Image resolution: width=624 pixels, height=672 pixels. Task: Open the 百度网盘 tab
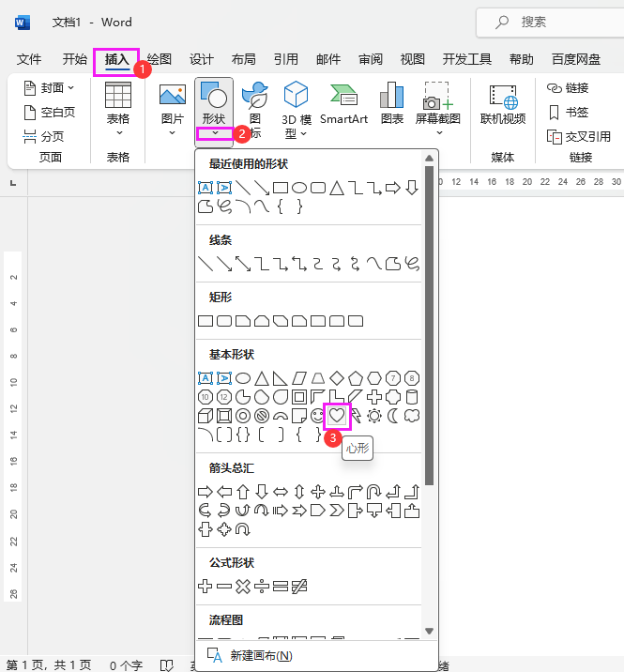coord(576,59)
